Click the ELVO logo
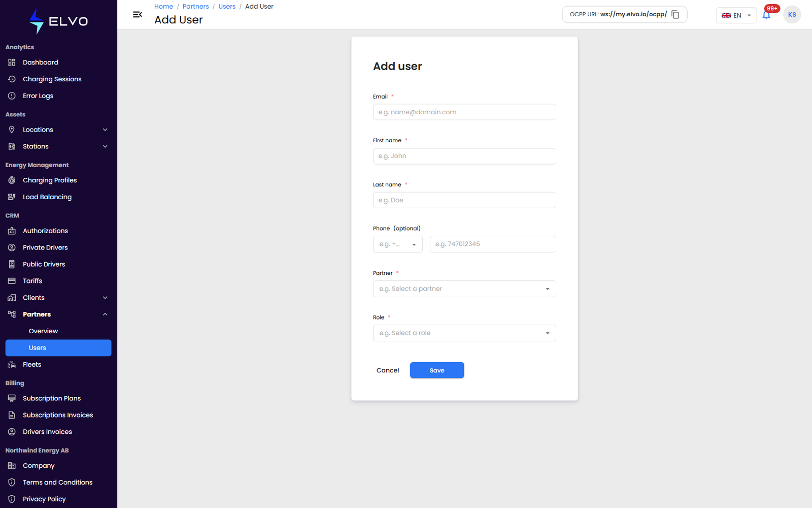Screen dimensions: 812x508 point(58,21)
